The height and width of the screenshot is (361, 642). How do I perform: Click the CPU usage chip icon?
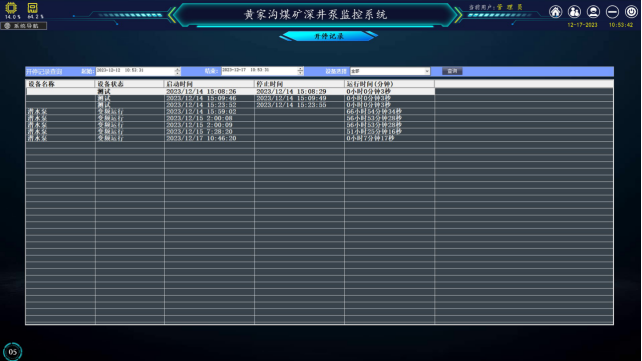click(x=11, y=8)
